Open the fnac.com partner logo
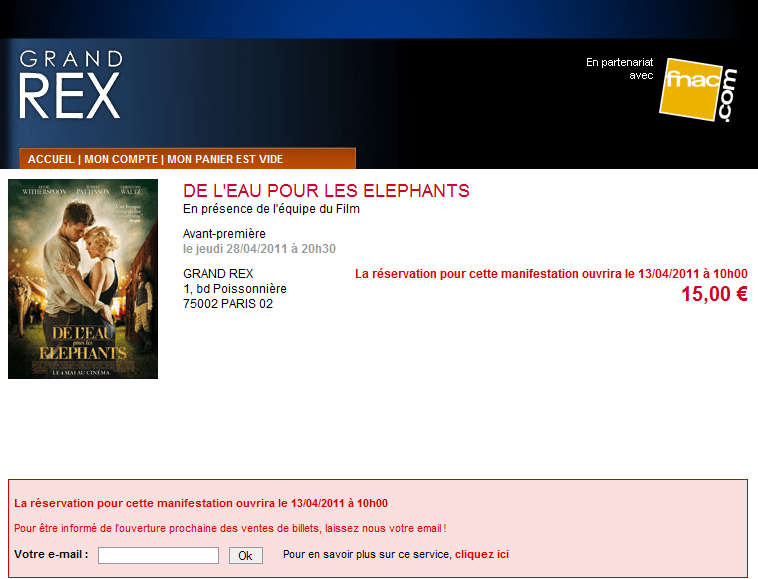The width and height of the screenshot is (758, 579). 698,90
